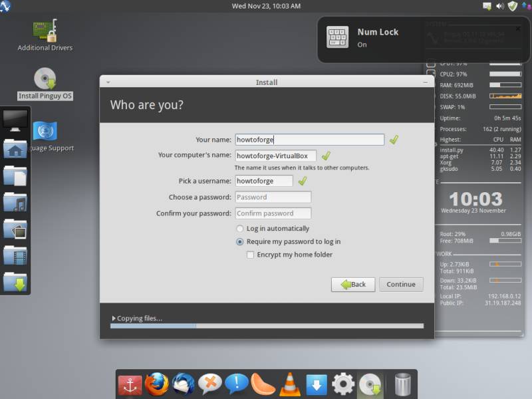Launch Clementine orange slice music player
532x399 pixels.
[263, 384]
